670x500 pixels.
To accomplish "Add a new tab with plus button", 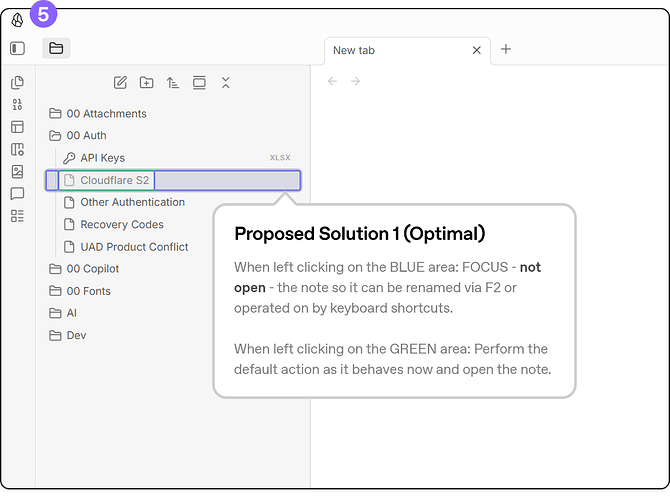I will (506, 49).
